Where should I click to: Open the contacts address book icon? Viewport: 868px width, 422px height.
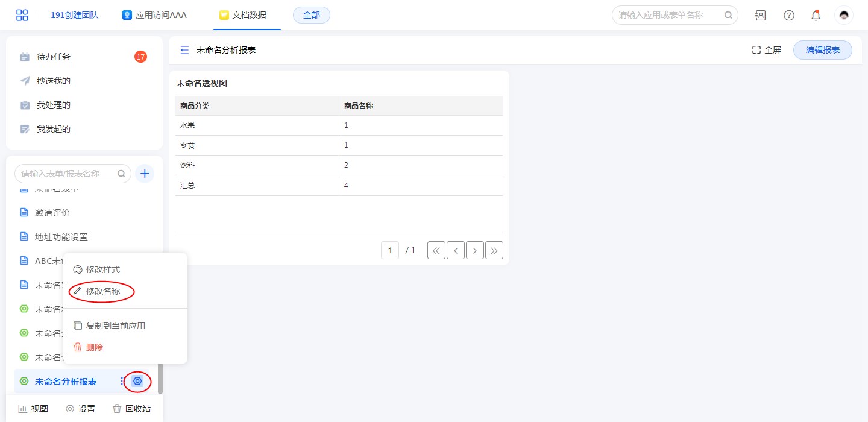(x=761, y=15)
